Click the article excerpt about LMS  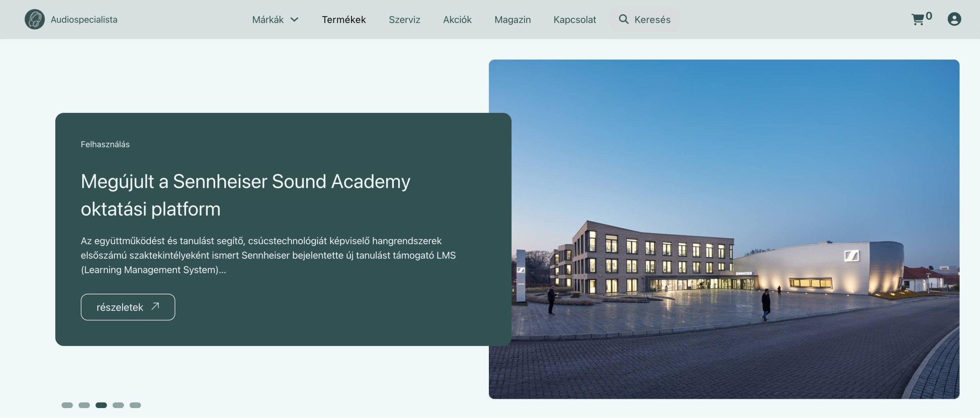coord(268,255)
